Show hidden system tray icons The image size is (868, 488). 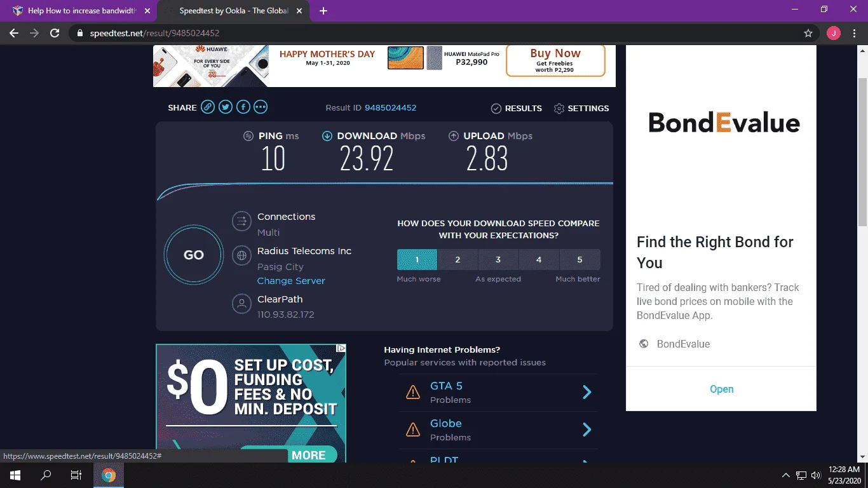pyautogui.click(x=786, y=475)
